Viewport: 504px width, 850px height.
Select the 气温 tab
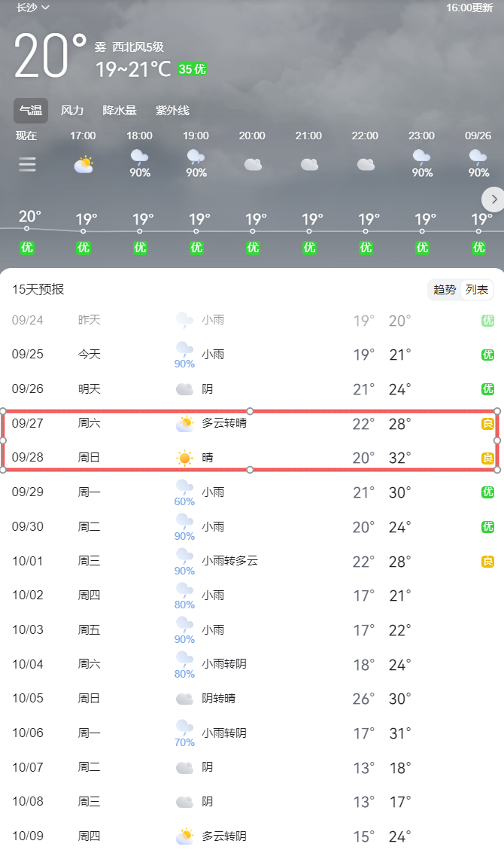coord(31,111)
